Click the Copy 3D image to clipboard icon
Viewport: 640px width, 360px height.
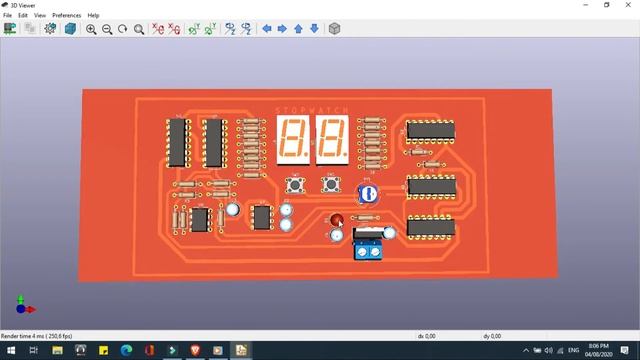pos(30,29)
